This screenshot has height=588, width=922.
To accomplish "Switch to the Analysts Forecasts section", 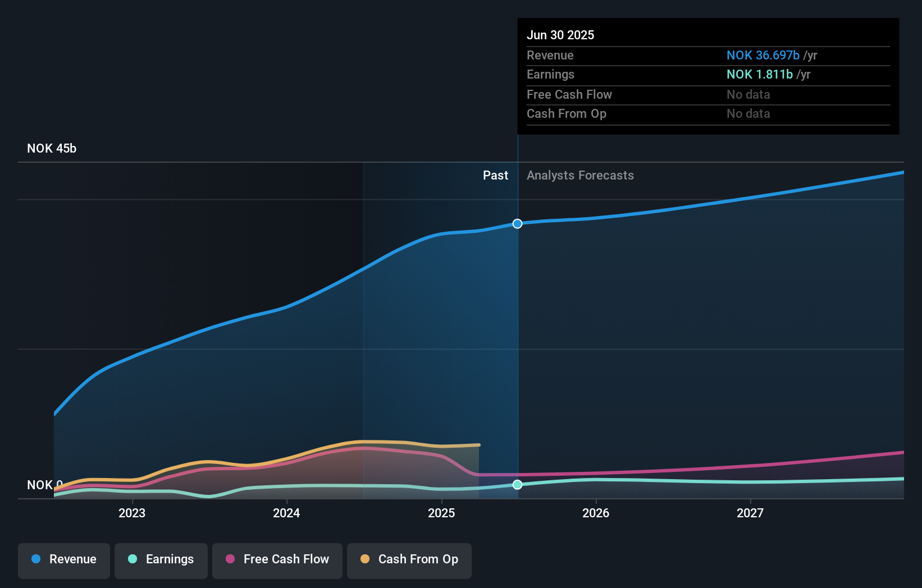I will (x=580, y=175).
